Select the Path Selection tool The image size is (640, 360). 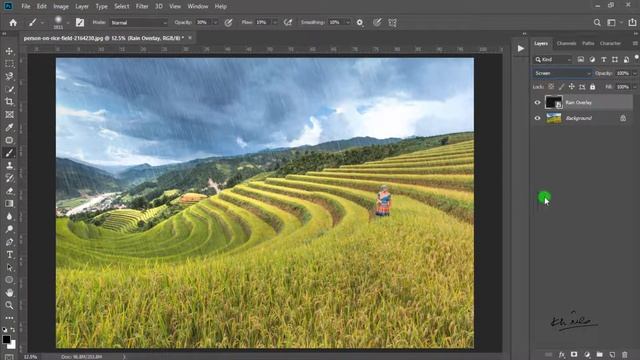click(9, 267)
